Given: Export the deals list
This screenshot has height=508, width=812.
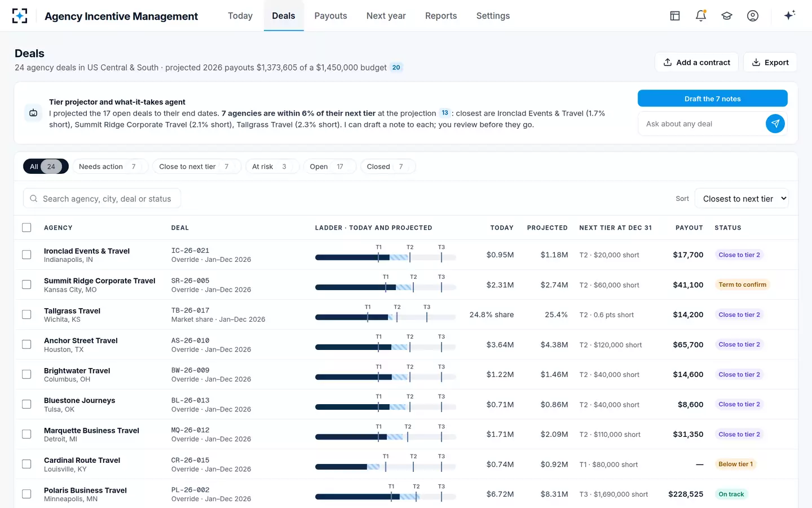Looking at the screenshot, I should coord(770,62).
